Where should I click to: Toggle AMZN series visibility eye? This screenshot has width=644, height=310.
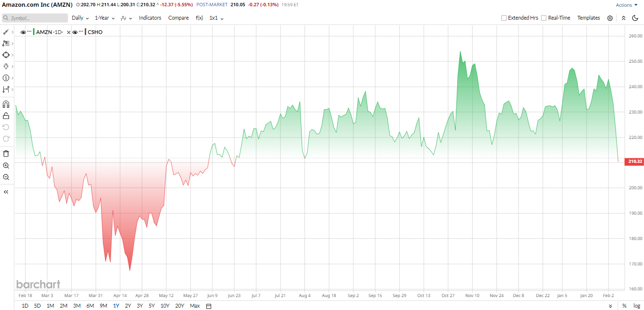(23, 32)
